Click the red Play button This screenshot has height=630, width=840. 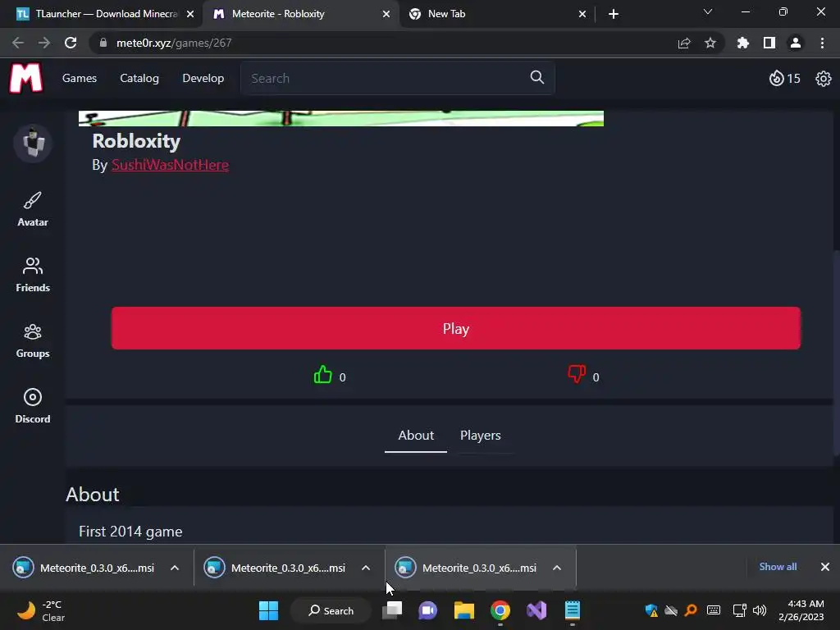tap(456, 328)
